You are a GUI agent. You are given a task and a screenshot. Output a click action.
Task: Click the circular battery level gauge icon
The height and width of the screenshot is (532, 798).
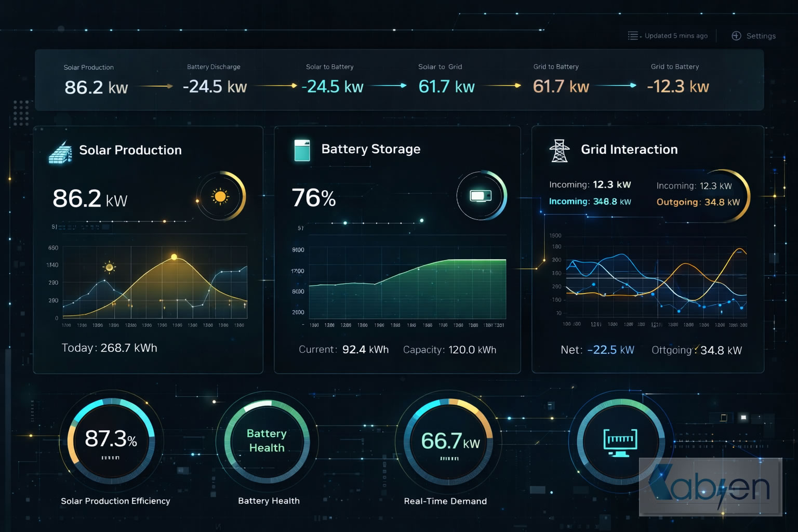[481, 196]
